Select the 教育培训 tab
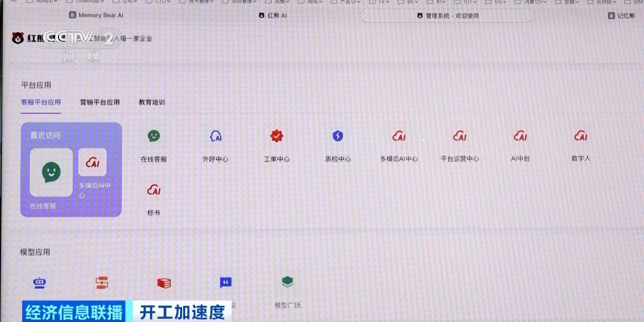This screenshot has width=644, height=322. pos(152,102)
